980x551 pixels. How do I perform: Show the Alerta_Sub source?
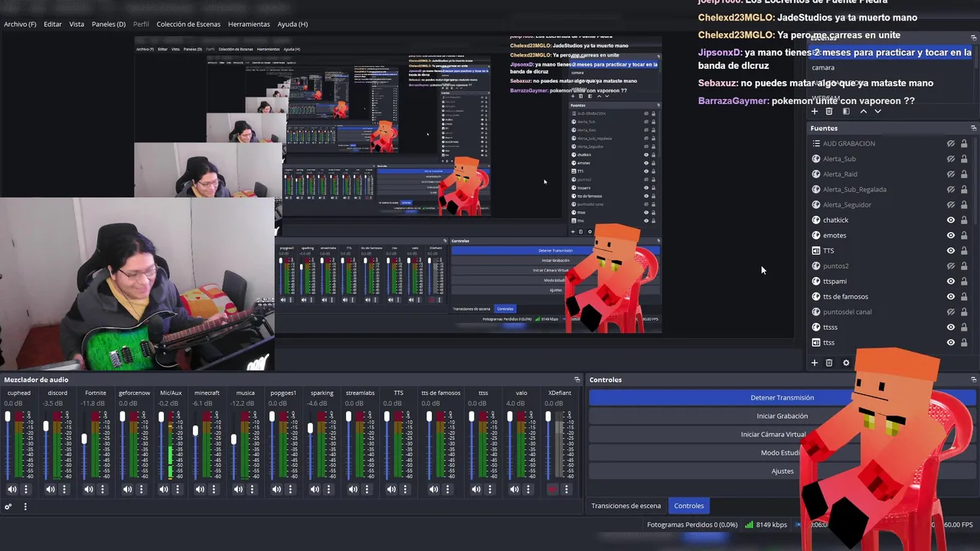pos(951,158)
